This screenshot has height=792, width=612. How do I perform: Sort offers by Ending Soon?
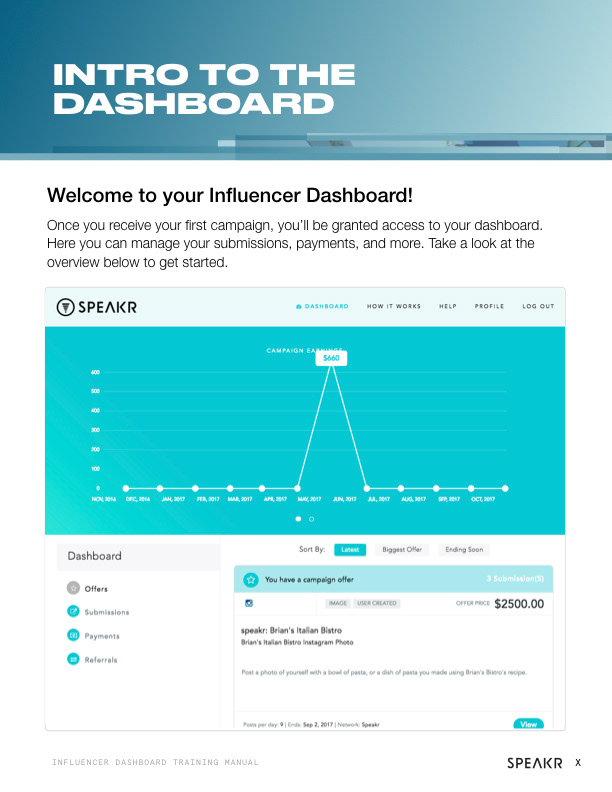pyautogui.click(x=464, y=550)
